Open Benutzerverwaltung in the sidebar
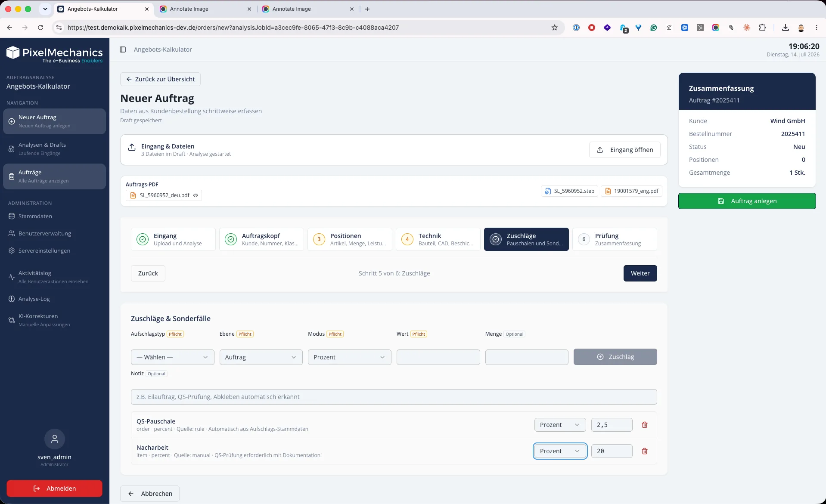Viewport: 826px width, 504px height. point(55,233)
